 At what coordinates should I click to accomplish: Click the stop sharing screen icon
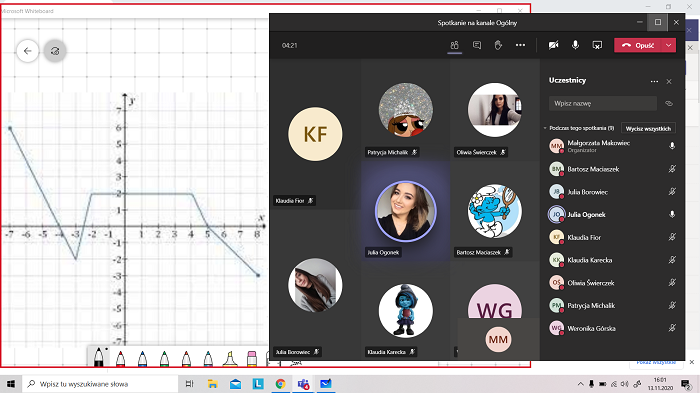click(597, 45)
